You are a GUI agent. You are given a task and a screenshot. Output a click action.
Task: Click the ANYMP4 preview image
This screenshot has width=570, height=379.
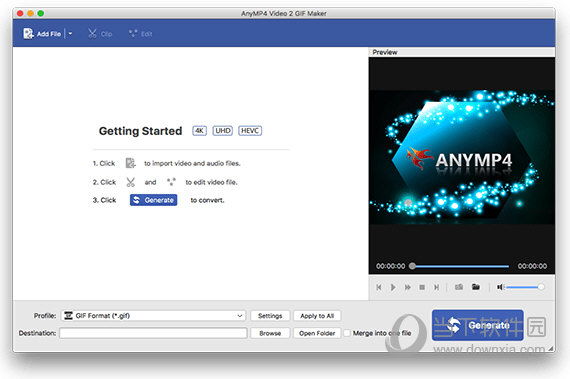click(x=462, y=157)
